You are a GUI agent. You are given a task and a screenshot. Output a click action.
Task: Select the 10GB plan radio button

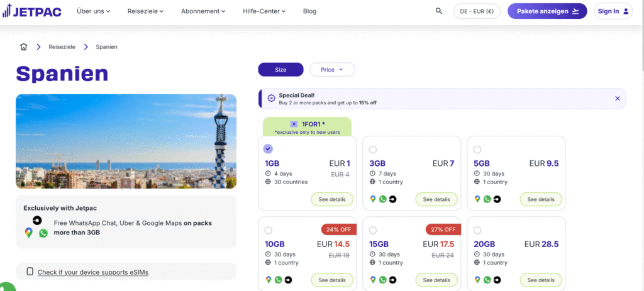[x=268, y=230]
